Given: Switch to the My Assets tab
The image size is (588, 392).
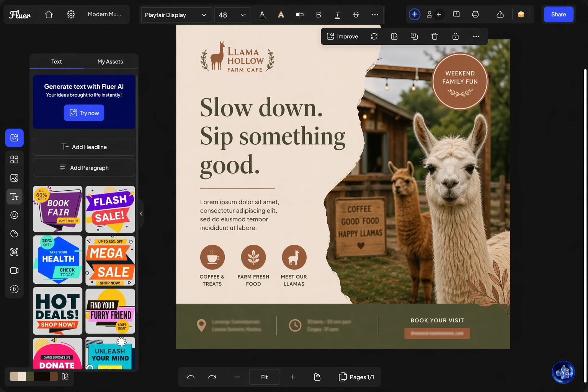Looking at the screenshot, I should (x=110, y=62).
